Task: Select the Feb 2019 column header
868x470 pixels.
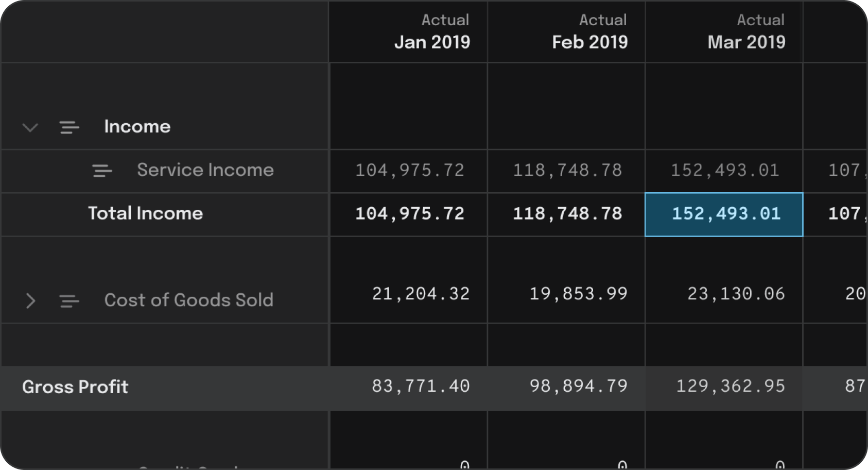Action: 589,32
